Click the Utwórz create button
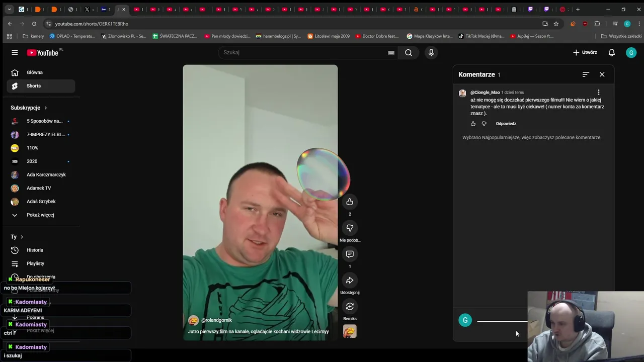644x362 pixels. [585, 52]
